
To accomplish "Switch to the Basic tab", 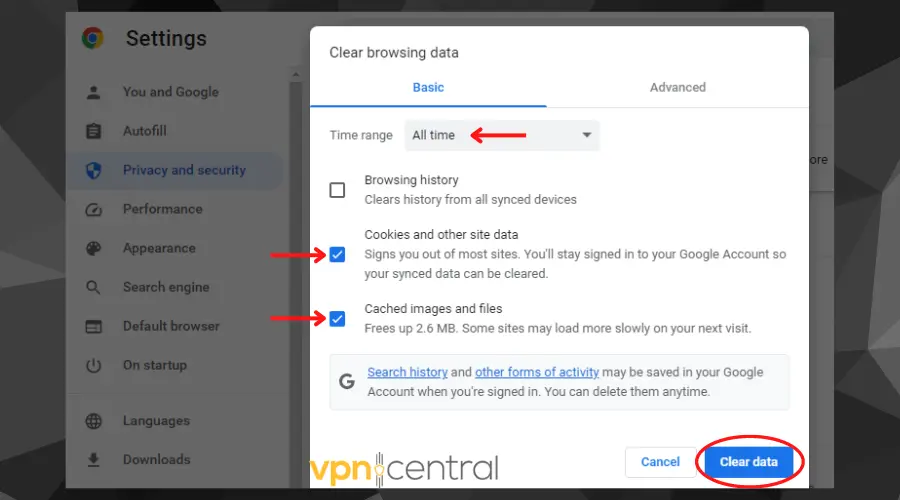I will tap(428, 87).
